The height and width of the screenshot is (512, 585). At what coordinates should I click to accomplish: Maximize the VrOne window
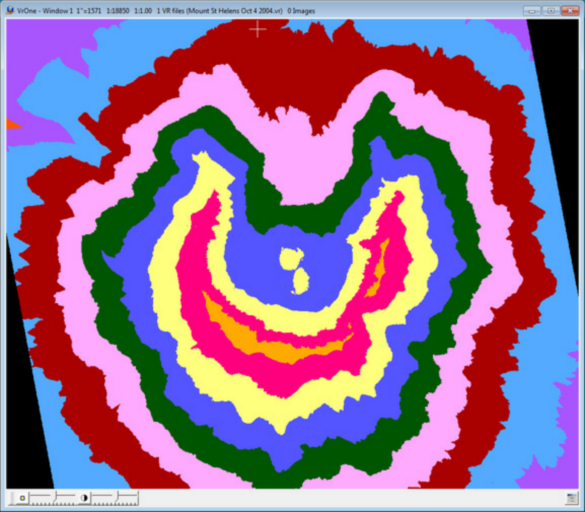click(551, 10)
